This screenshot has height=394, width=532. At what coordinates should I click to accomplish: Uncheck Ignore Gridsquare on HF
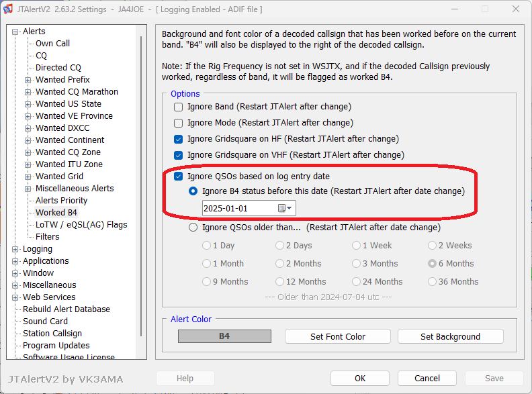pyautogui.click(x=178, y=139)
